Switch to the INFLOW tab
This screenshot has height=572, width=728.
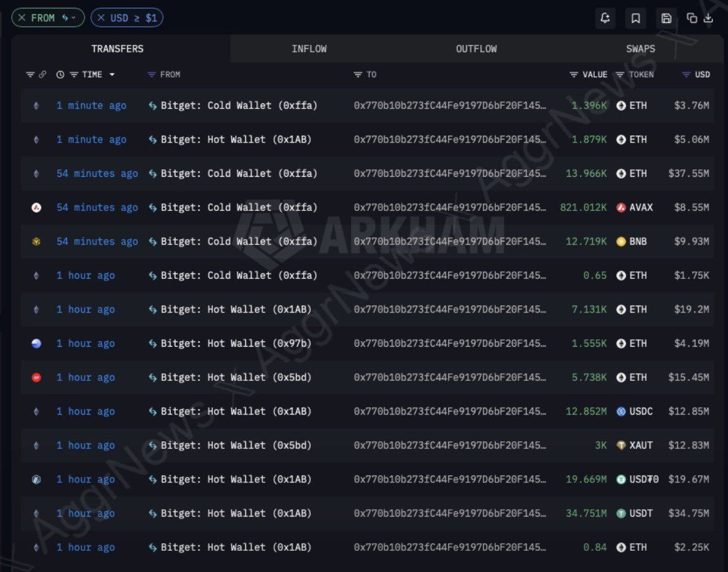309,49
